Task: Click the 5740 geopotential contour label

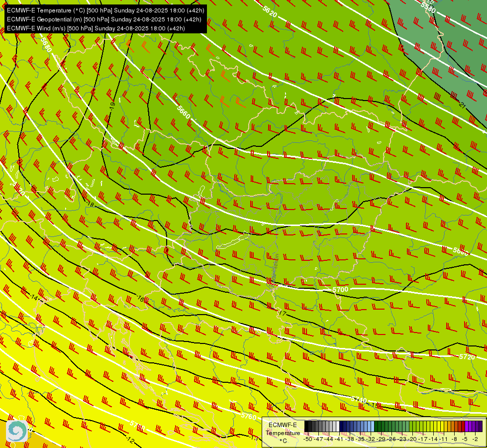Action: (359, 399)
